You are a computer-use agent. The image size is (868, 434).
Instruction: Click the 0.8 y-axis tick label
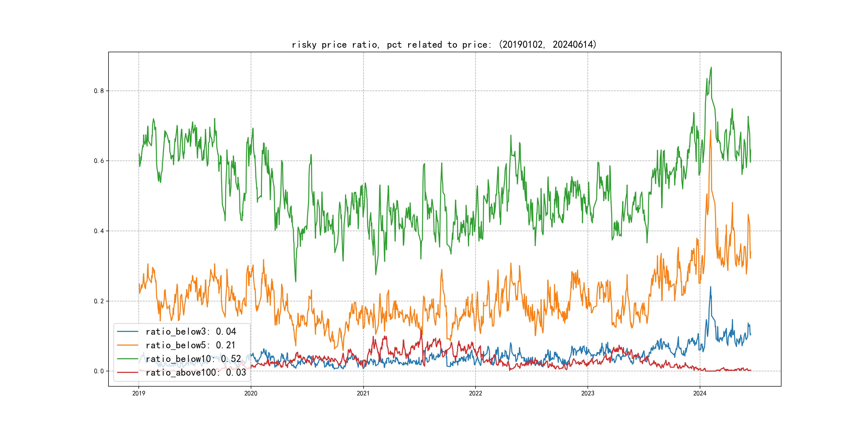coord(99,91)
